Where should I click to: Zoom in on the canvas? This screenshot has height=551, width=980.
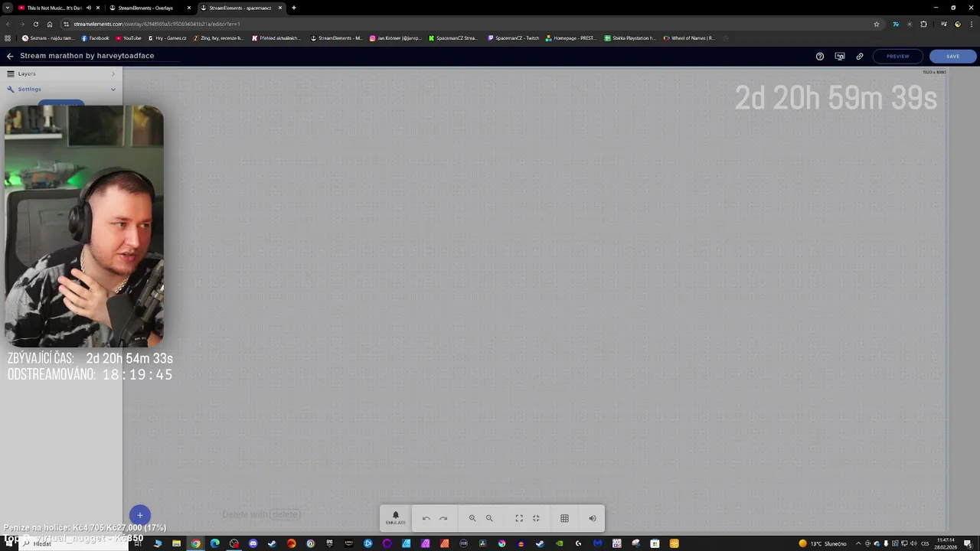[472, 518]
